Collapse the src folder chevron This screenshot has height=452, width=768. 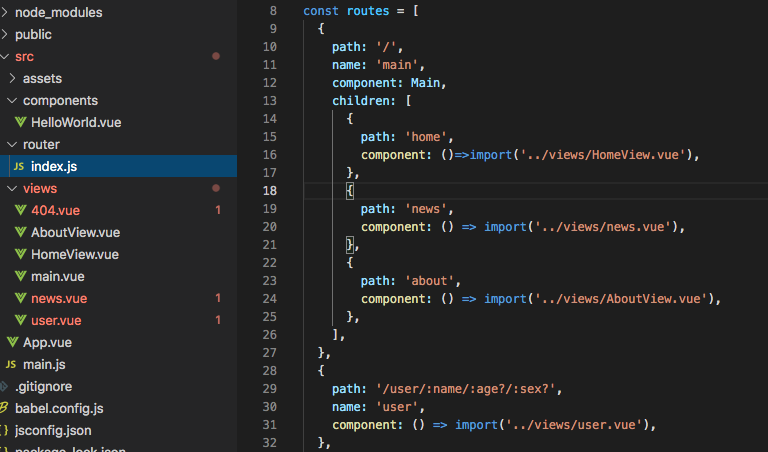(x=5, y=56)
